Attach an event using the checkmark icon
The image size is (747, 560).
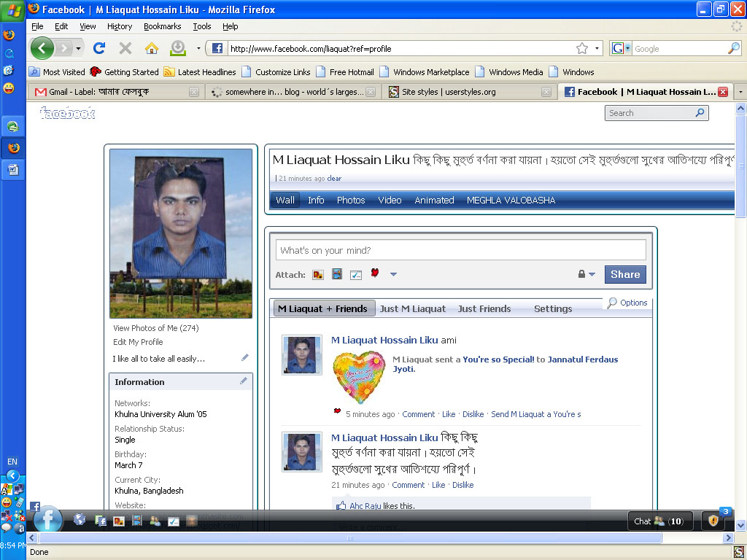pyautogui.click(x=356, y=275)
